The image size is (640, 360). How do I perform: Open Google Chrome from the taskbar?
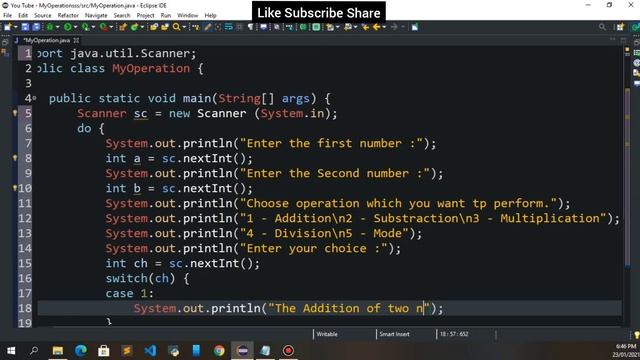219,351
